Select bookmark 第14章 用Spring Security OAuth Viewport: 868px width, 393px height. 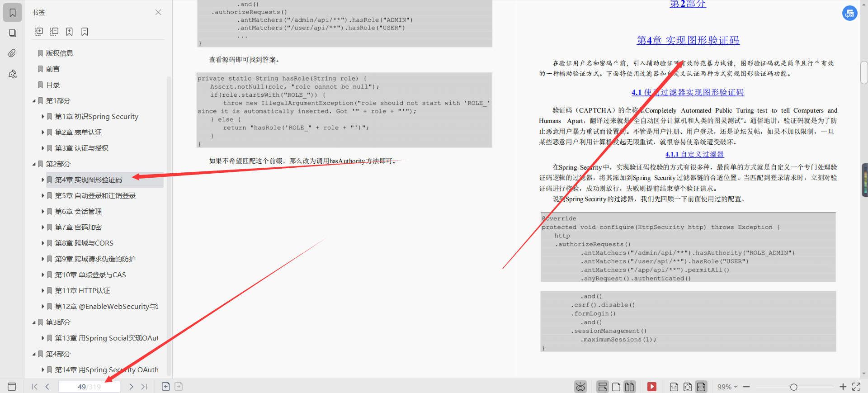106,370
